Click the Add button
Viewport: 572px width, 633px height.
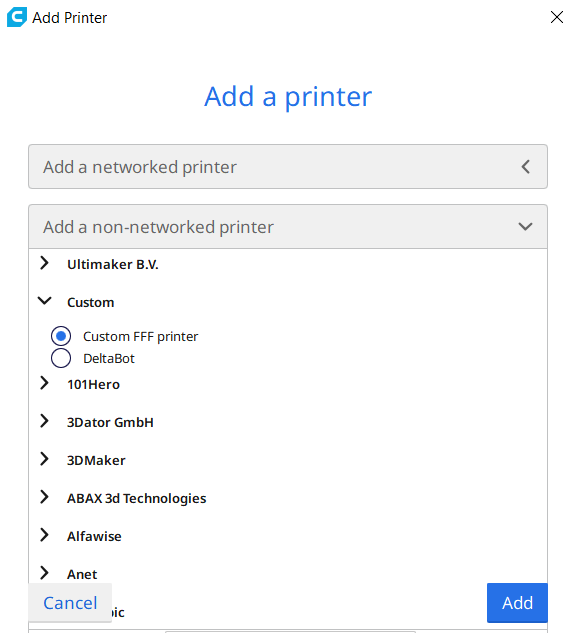pos(517,603)
